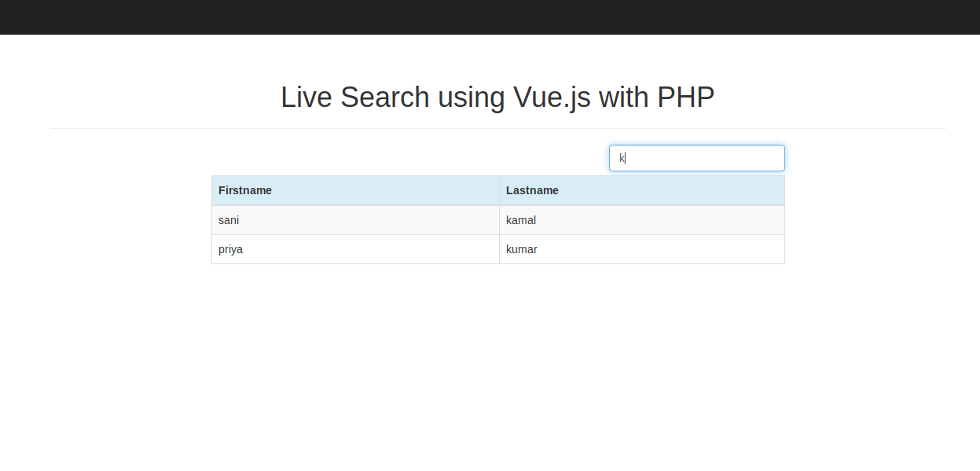Select the "kumar" last name cell
The width and height of the screenshot is (980, 471).
click(642, 249)
